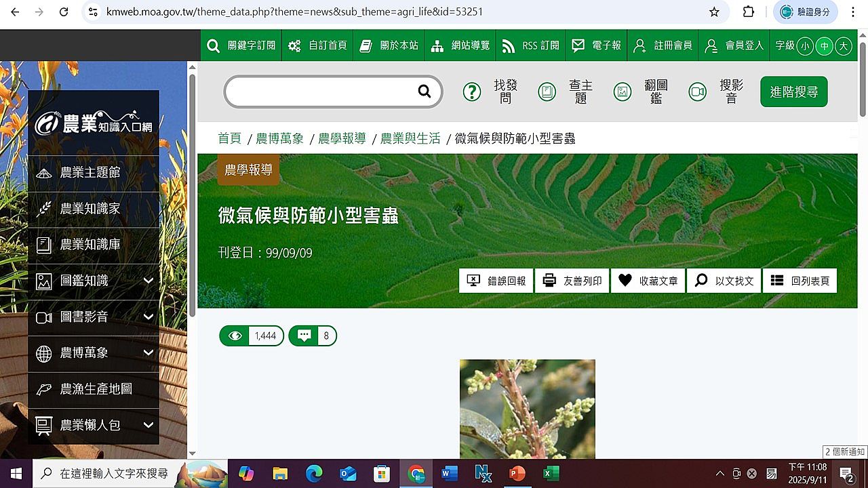Click the heart icon to 收藏文章
Image resolution: width=868 pixels, height=488 pixels.
[x=625, y=281]
